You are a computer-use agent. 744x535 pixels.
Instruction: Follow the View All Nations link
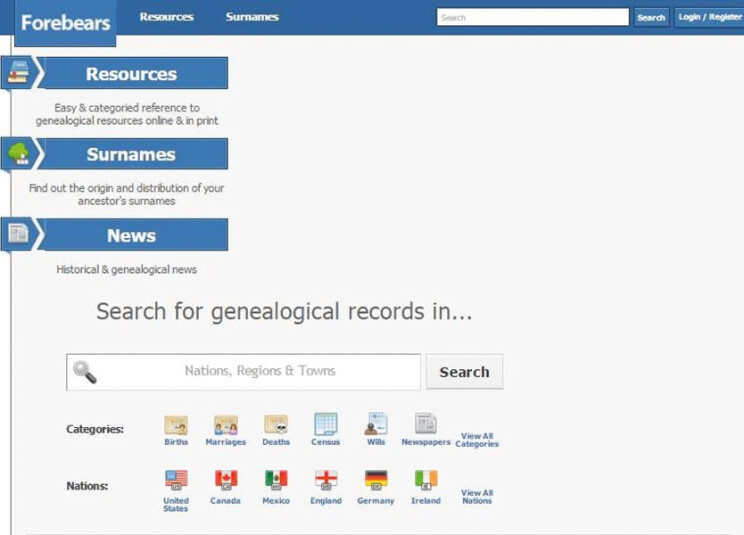point(477,496)
